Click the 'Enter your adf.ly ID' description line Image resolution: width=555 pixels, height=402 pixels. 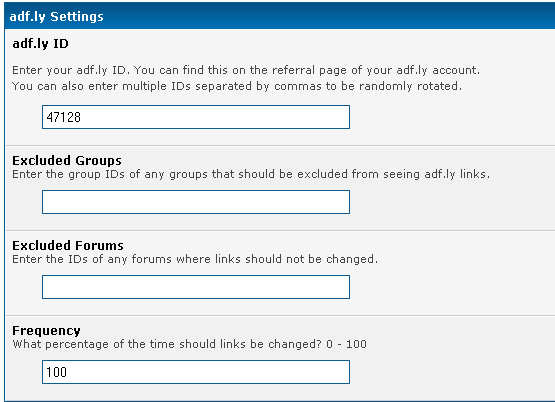point(246,70)
